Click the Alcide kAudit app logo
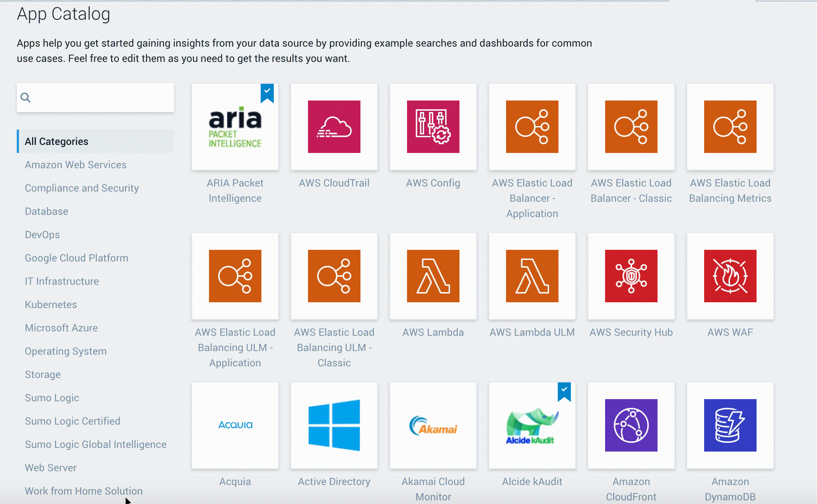817x504 pixels. coord(532,425)
